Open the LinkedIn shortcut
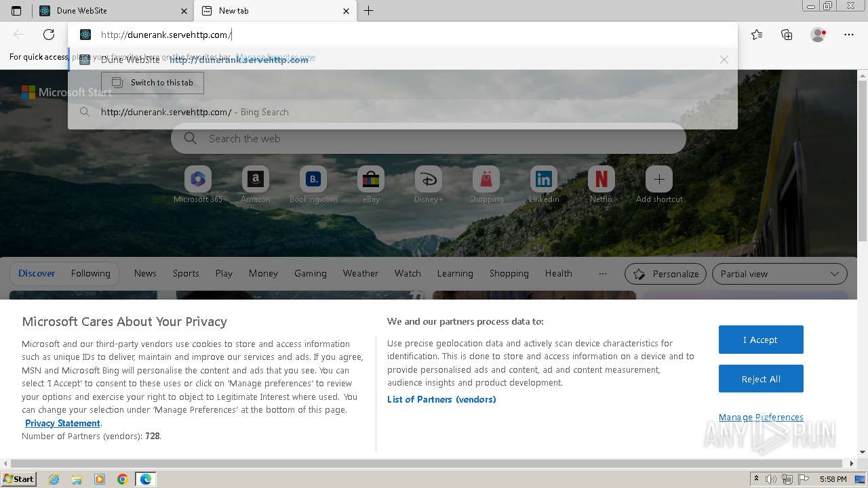The image size is (868, 488). coord(544,185)
